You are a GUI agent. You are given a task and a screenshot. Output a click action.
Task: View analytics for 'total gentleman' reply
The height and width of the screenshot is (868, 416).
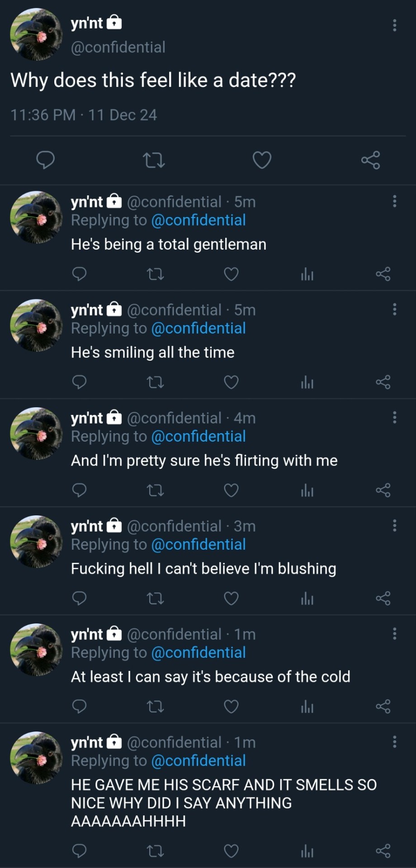307,274
